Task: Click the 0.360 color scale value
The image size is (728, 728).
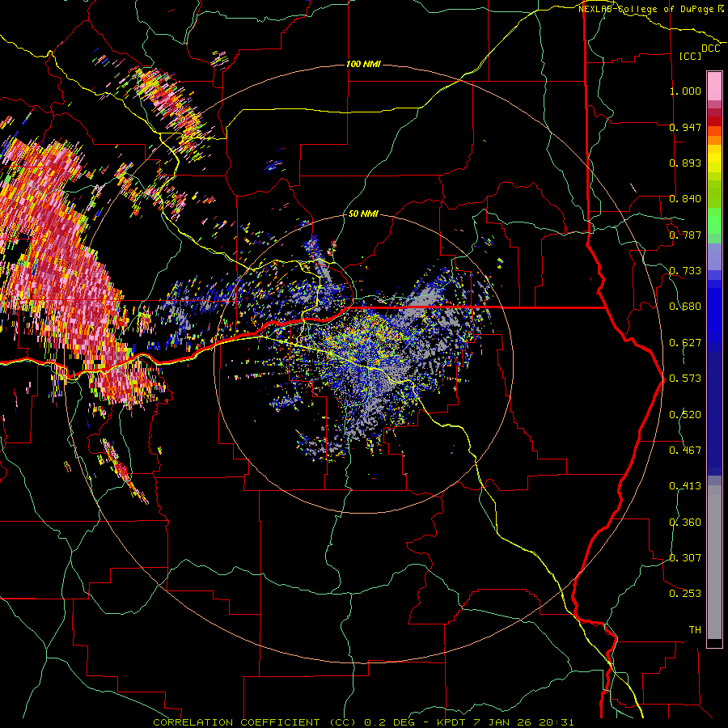Action: (685, 523)
